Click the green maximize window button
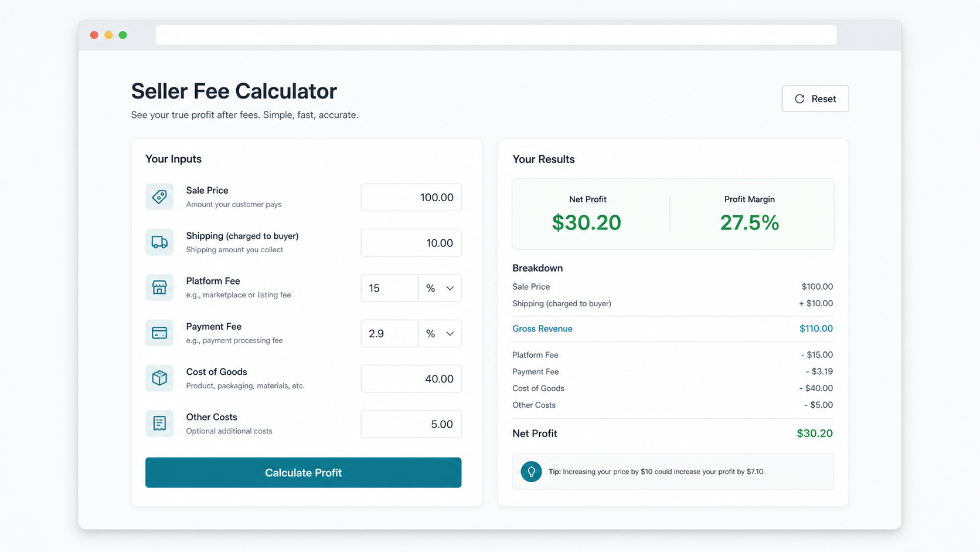The height and width of the screenshot is (552, 980). 122,35
